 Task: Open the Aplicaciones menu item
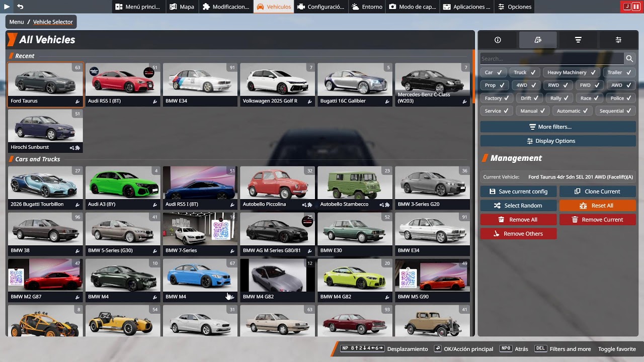tap(466, 7)
